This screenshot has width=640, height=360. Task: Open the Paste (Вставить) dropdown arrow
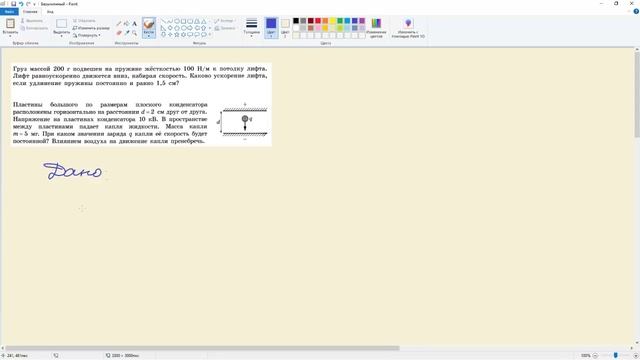[x=10, y=36]
